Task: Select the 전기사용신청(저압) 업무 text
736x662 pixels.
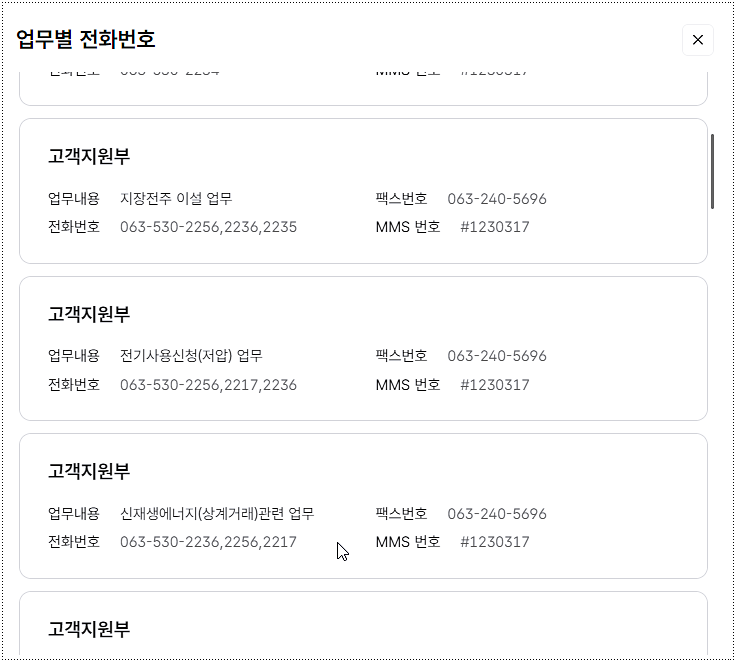Action: click(191, 356)
